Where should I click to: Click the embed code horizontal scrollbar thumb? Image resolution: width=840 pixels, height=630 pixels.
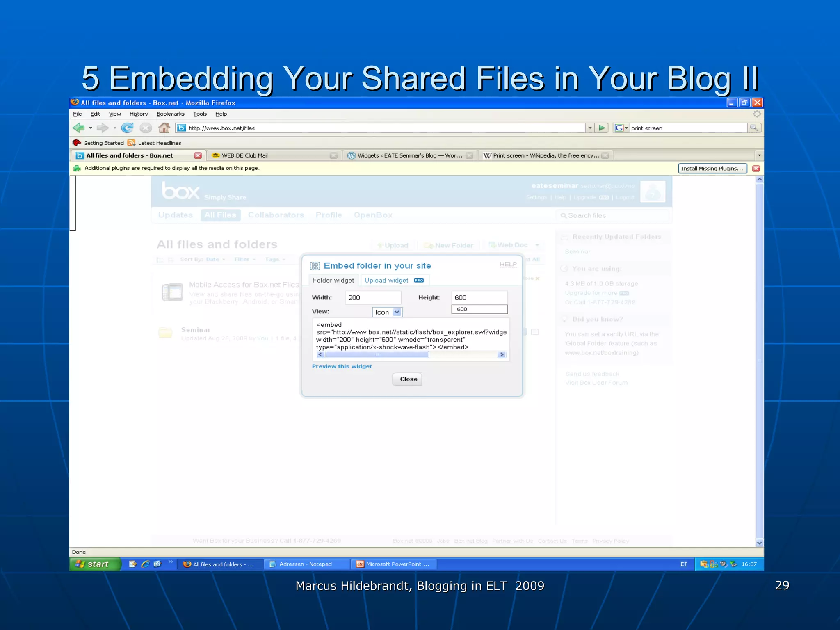click(377, 355)
